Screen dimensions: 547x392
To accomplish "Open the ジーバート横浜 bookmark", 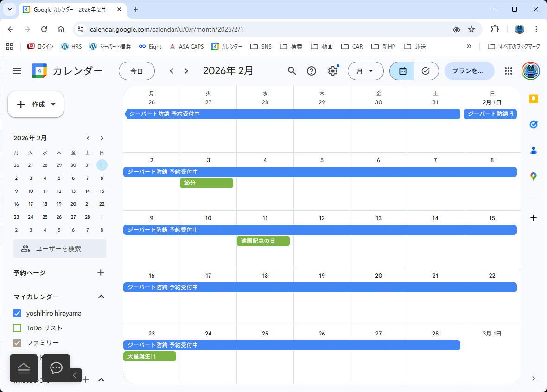I will 110,46.
